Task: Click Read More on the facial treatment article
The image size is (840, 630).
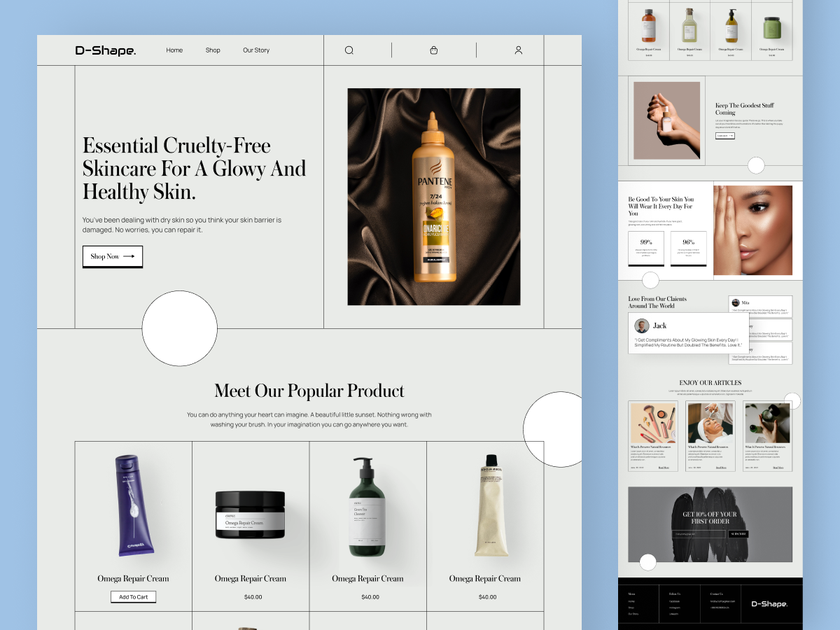Action: [721, 467]
